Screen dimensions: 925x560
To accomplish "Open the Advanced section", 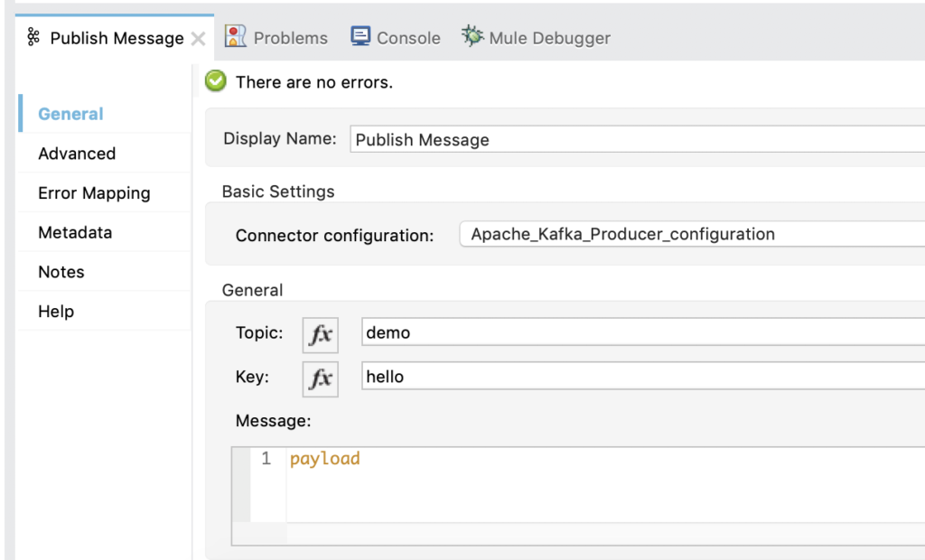I will point(75,154).
